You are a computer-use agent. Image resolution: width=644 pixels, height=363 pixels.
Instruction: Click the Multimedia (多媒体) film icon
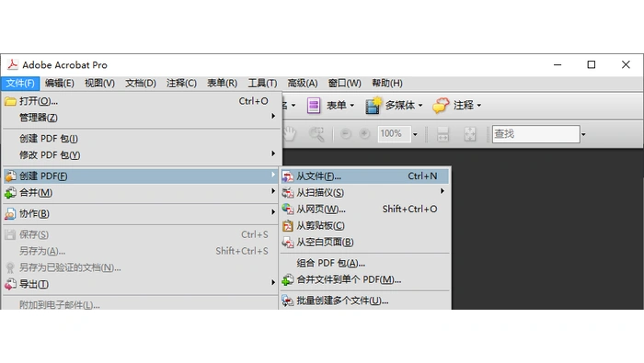click(373, 106)
